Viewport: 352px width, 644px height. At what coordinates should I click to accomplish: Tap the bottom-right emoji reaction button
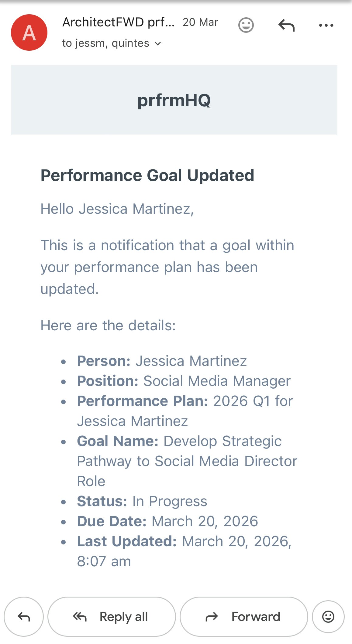(x=328, y=617)
